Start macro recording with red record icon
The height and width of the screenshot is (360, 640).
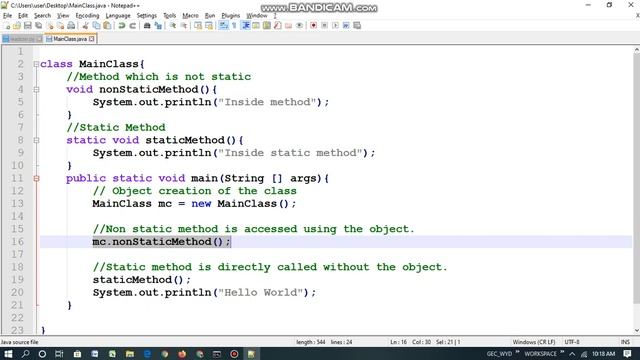(x=313, y=26)
